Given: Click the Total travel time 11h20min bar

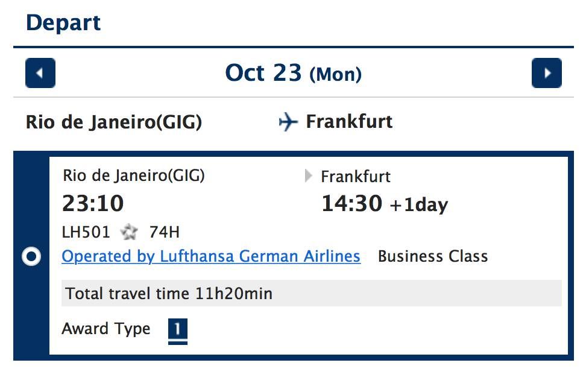Looking at the screenshot, I should pyautogui.click(x=311, y=293).
